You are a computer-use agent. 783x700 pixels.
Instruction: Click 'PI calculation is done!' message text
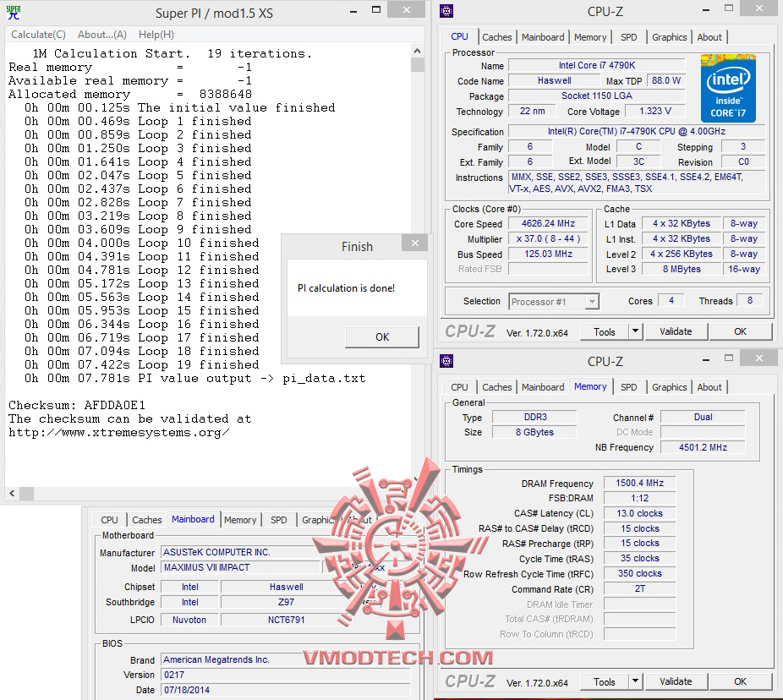(x=346, y=288)
